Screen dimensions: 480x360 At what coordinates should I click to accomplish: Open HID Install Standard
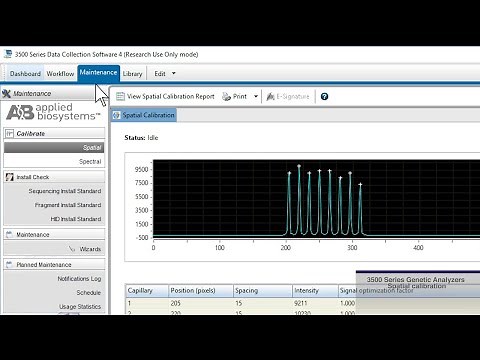click(x=76, y=219)
